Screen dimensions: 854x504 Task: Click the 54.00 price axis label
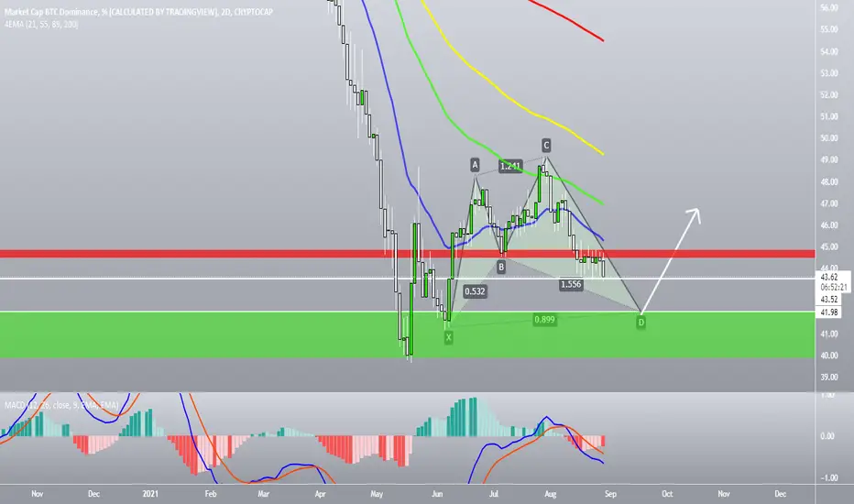point(829,51)
